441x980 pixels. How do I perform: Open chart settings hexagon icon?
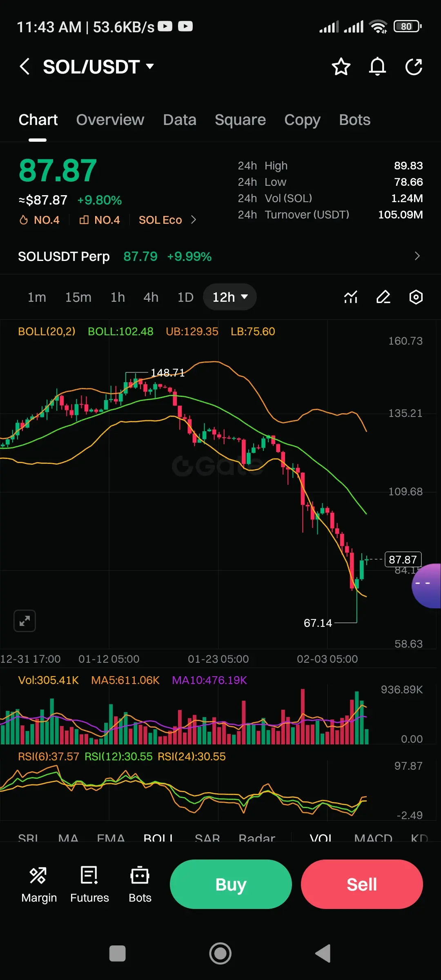(x=416, y=297)
